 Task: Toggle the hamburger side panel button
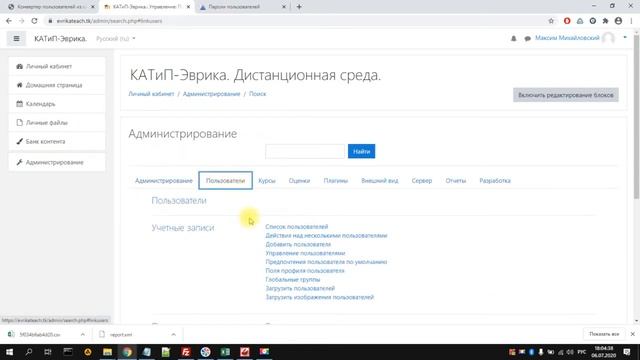[x=16, y=39]
